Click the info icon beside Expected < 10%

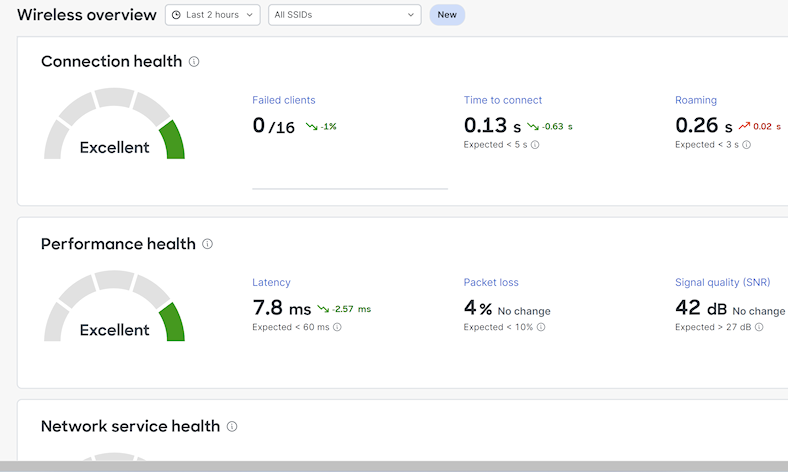tap(541, 327)
